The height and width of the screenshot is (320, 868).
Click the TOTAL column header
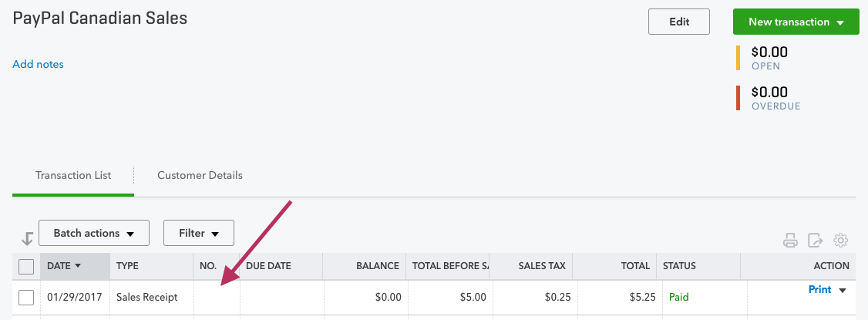[635, 266]
